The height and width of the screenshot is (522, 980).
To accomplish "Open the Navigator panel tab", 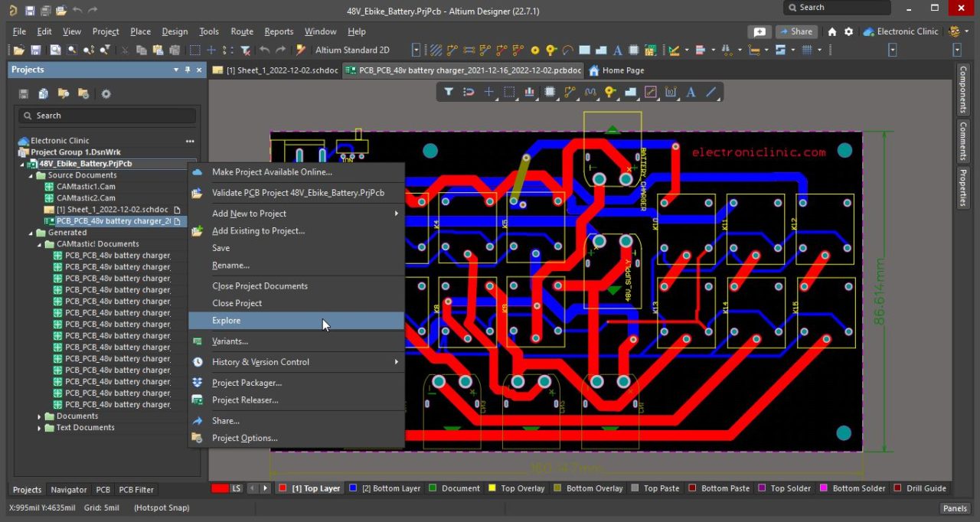I will pos(69,490).
